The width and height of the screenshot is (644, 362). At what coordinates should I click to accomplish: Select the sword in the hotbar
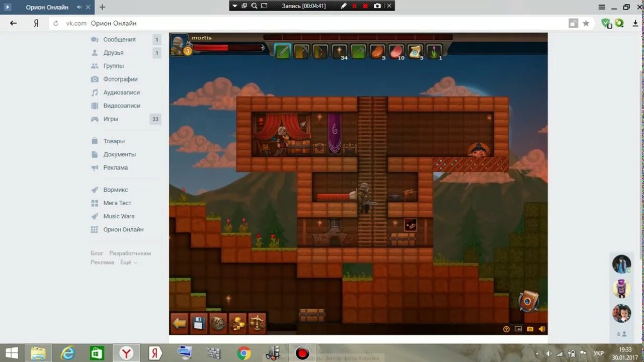[282, 52]
